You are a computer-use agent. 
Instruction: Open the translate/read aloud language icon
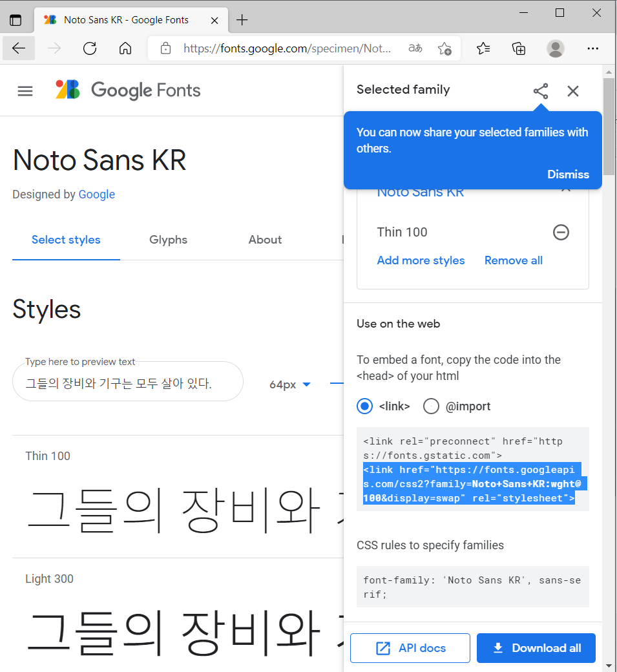pos(415,48)
